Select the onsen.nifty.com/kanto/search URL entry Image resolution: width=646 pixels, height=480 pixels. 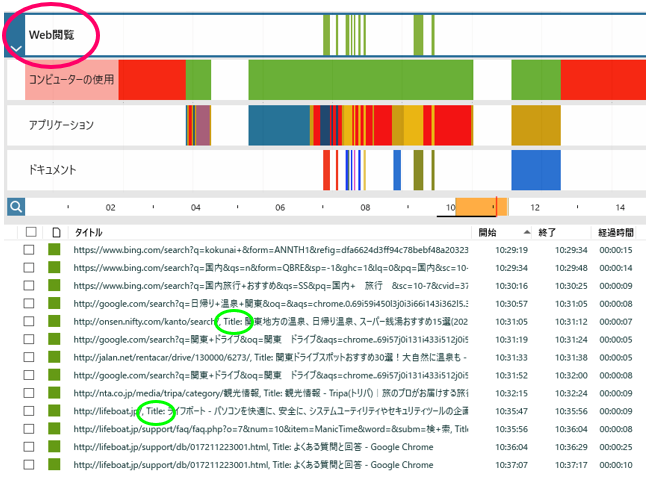pos(271,321)
